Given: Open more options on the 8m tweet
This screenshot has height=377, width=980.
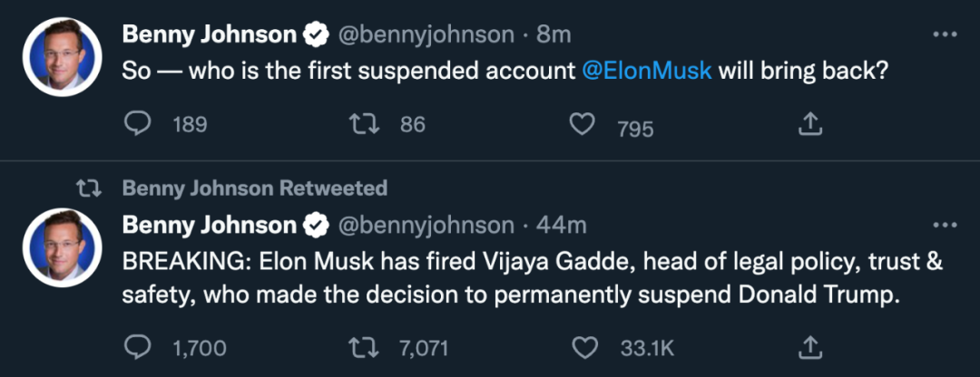Looking at the screenshot, I should (946, 34).
